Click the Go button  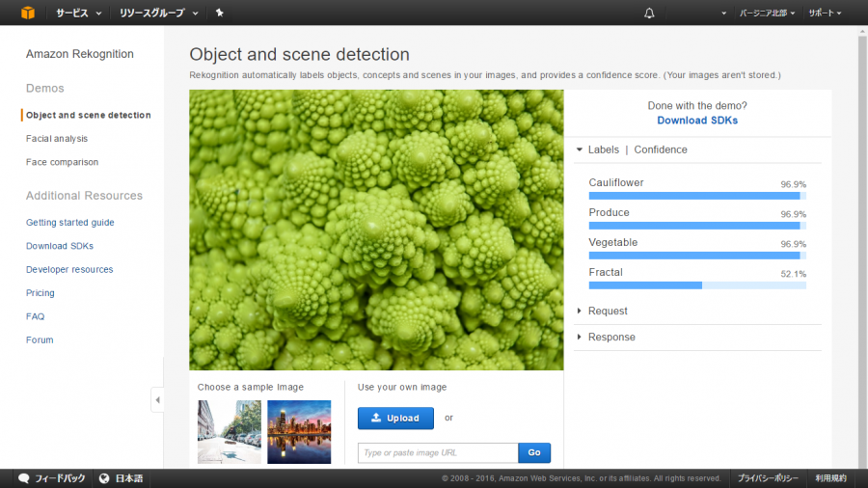(534, 452)
